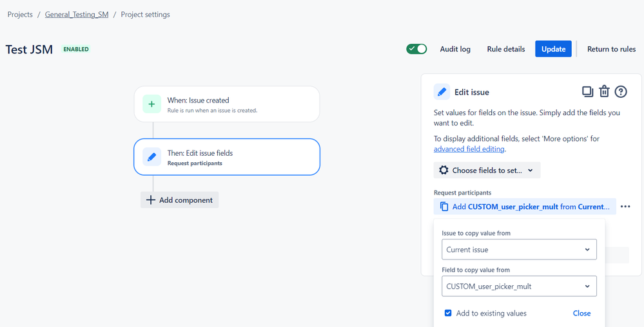Image resolution: width=644 pixels, height=327 pixels.
Task: Click the pencil icon in Edit issue header
Action: pos(442,92)
